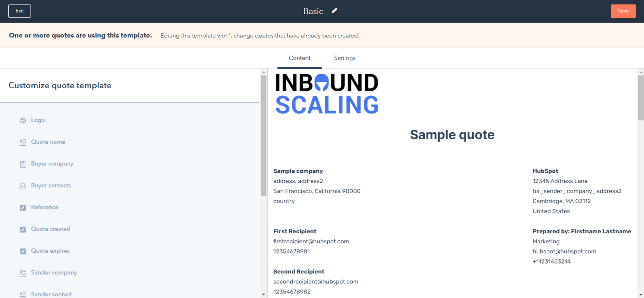This screenshot has width=644, height=298.
Task: Click Cambridge, MA 02112 address line
Action: 562,201
